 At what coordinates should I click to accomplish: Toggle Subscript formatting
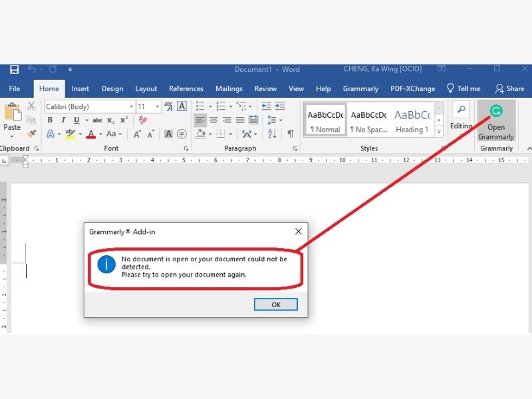tap(110, 120)
